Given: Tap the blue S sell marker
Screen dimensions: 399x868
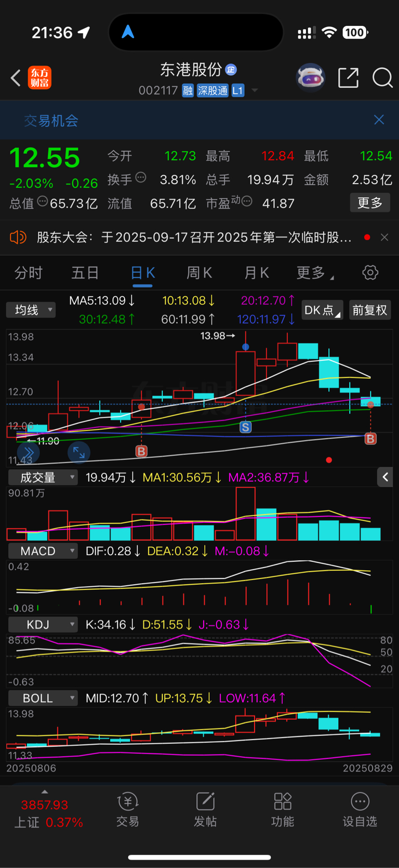Looking at the screenshot, I should pos(245,427).
